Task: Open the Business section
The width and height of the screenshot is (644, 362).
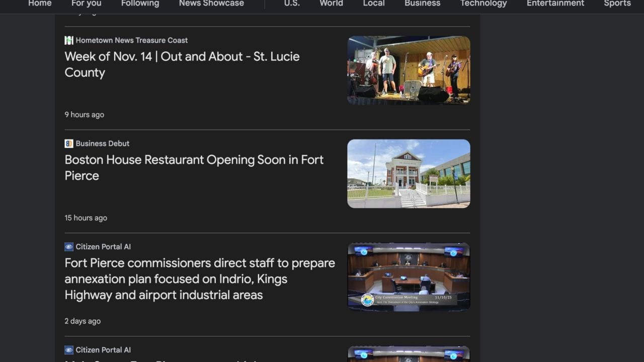Action: click(422, 3)
